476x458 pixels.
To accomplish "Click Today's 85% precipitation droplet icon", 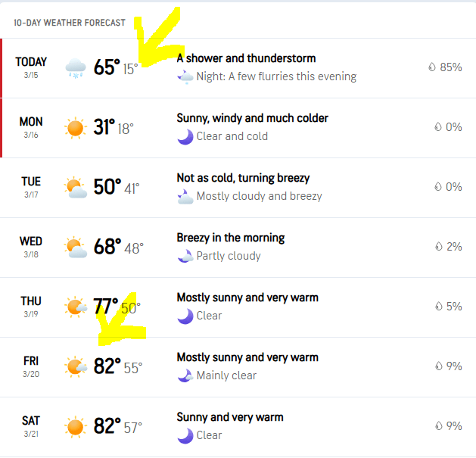I will click(432, 67).
